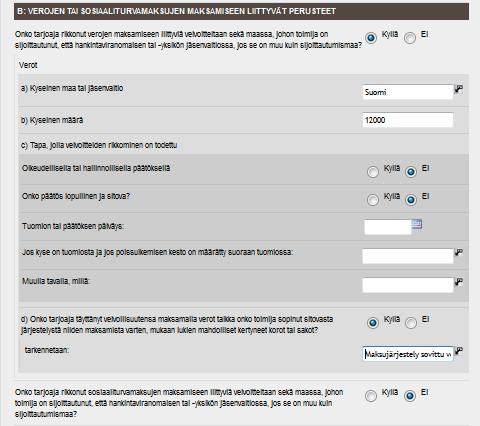Viewport: 480px width, 426px height.
Task: Select Ei for sosiaaliturvamaksujen rikkominen question
Action: (410, 396)
